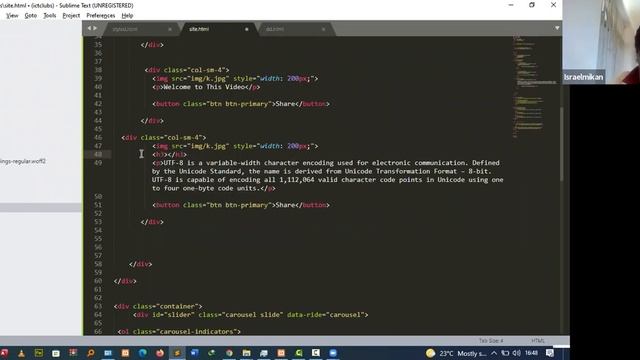This screenshot has width=640, height=360.
Task: Click the sidebar horizontal scrollbar
Action: pyautogui.click(x=41, y=207)
